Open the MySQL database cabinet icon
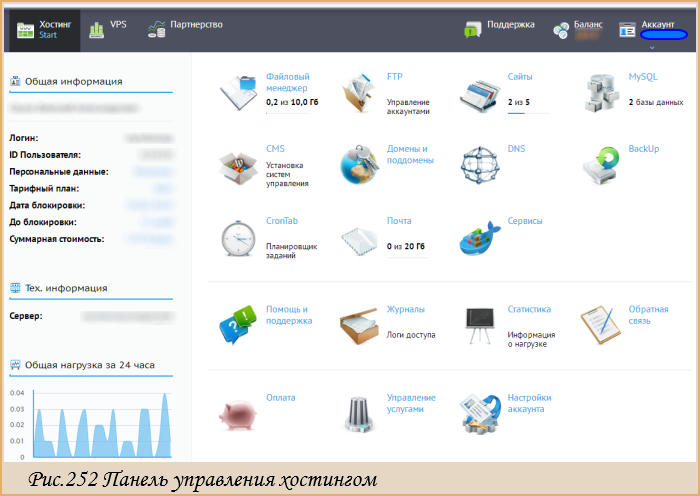 click(601, 93)
